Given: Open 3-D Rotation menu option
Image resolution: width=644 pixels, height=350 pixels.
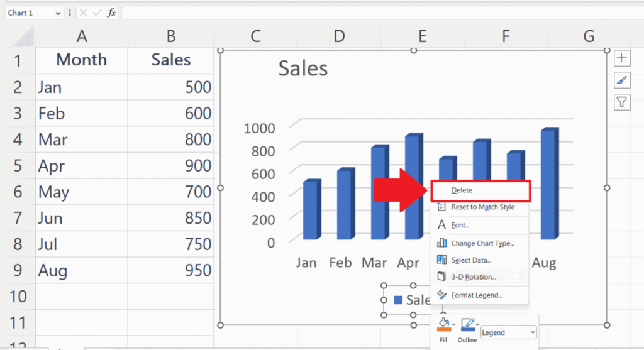Looking at the screenshot, I should coord(474,277).
